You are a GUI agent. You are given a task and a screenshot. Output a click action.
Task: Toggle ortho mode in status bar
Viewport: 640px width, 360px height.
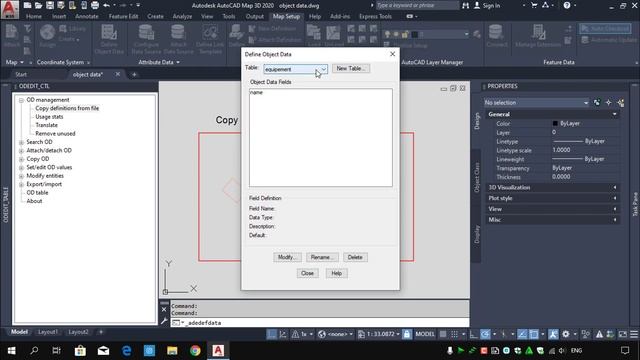pos(473,334)
